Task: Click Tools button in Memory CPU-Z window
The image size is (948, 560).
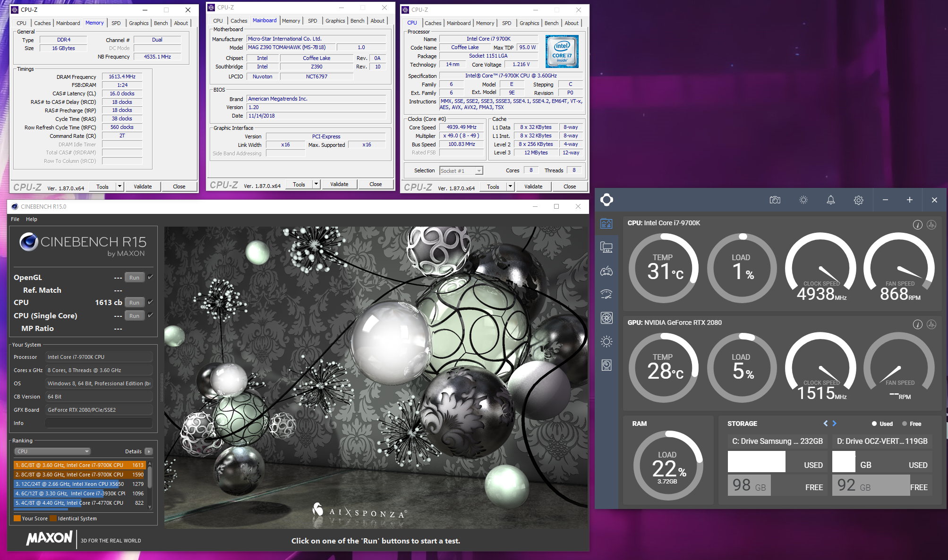Action: 102,187
